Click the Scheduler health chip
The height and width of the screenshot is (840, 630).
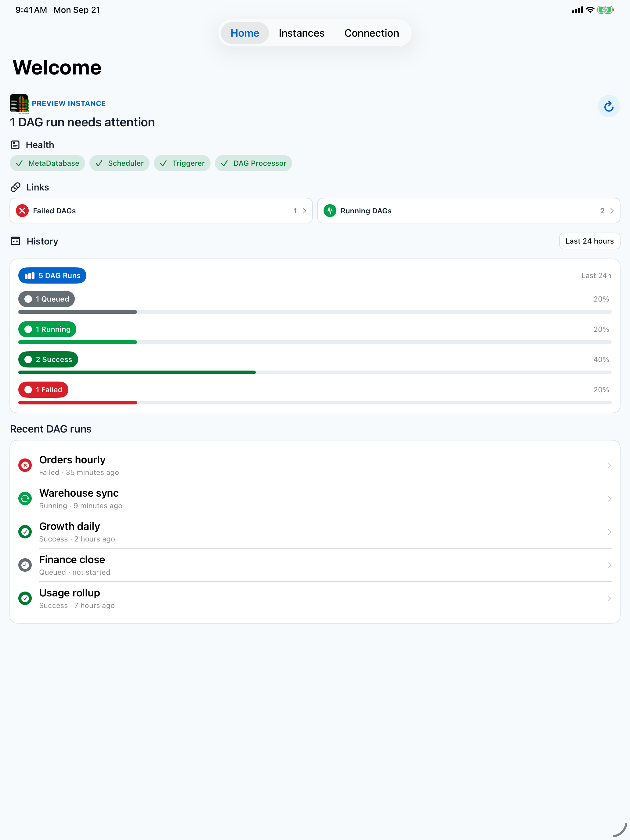[x=120, y=163]
